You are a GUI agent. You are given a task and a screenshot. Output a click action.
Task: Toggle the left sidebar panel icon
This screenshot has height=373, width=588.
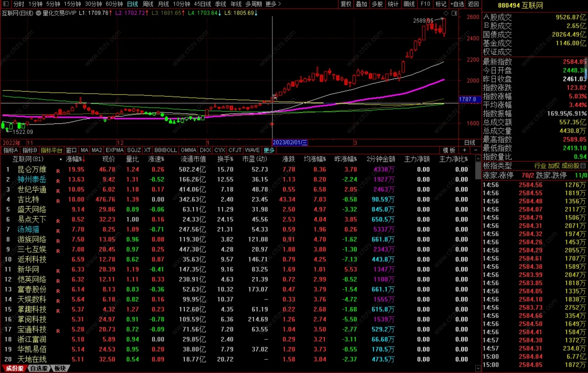pyautogui.click(x=6, y=4)
